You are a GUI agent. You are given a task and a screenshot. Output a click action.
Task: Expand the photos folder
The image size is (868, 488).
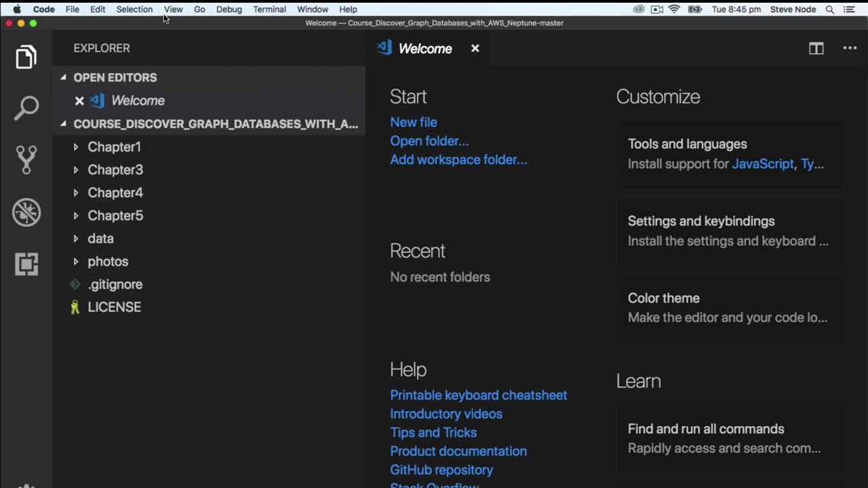[x=75, y=262]
